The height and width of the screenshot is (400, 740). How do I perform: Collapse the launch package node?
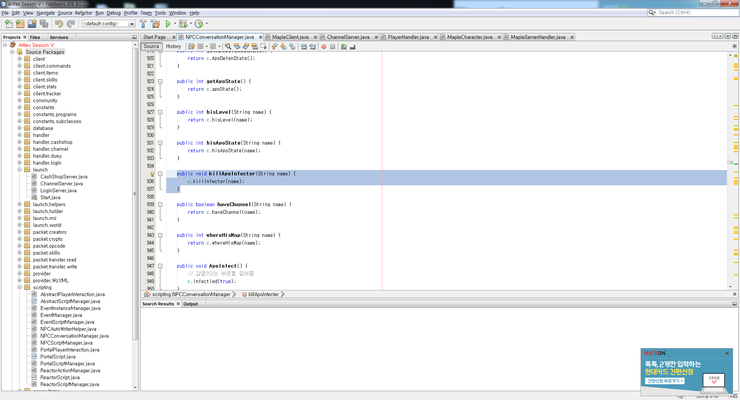click(20, 169)
